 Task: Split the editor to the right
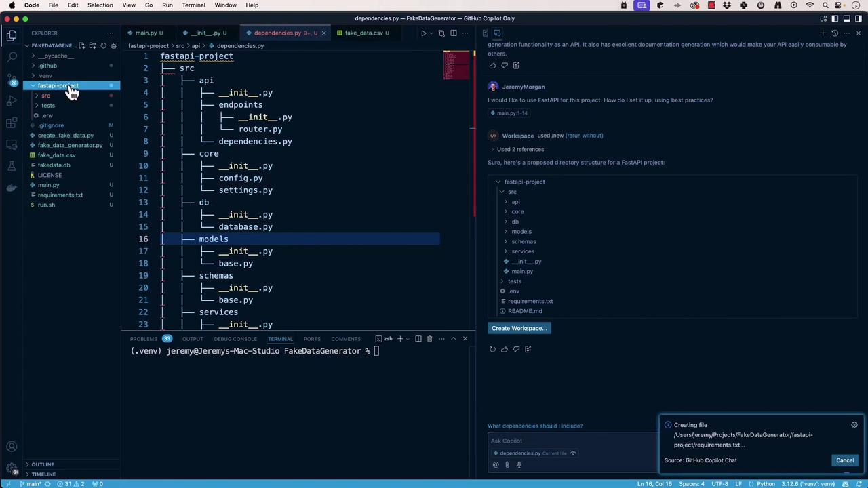(453, 33)
